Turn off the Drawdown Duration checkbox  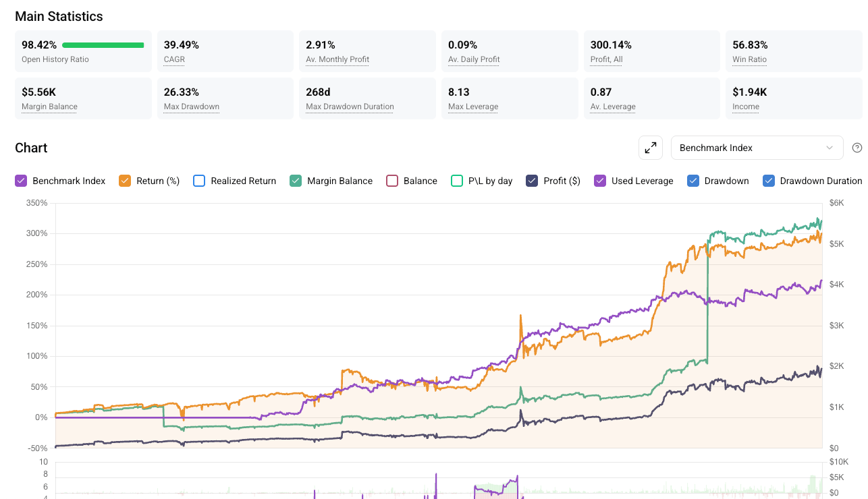pyautogui.click(x=769, y=181)
